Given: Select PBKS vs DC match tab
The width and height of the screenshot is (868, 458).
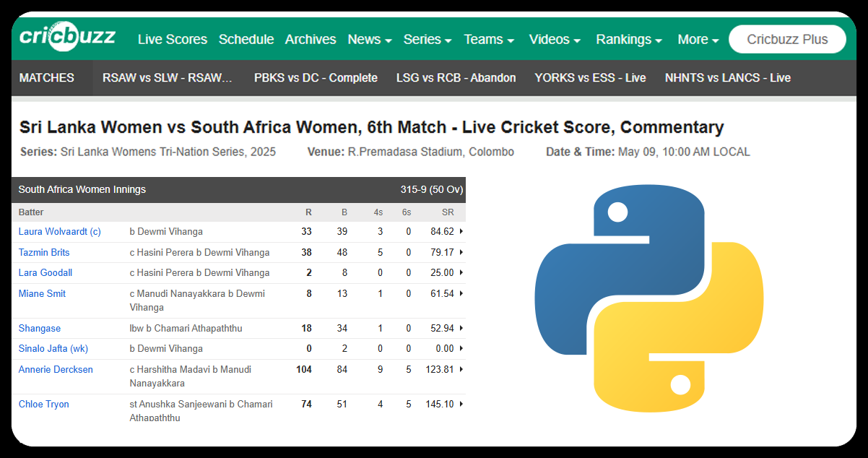Looking at the screenshot, I should click(x=316, y=78).
